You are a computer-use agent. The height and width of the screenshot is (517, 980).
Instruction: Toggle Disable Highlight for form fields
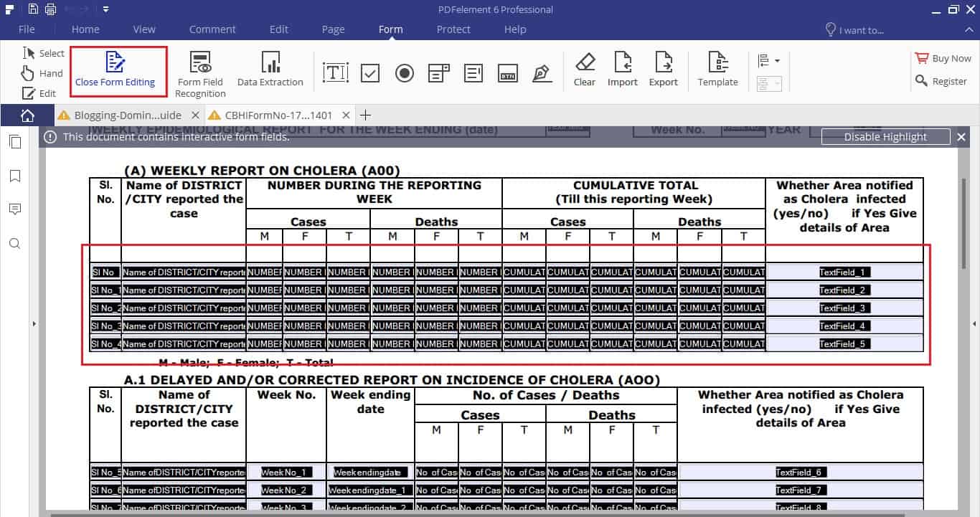[x=885, y=137]
